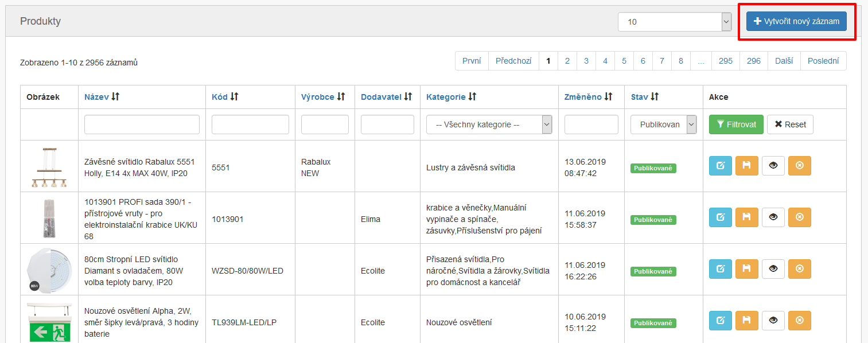Go to pagination page 2
Image resolution: width=868 pixels, height=343 pixels.
[x=567, y=61]
